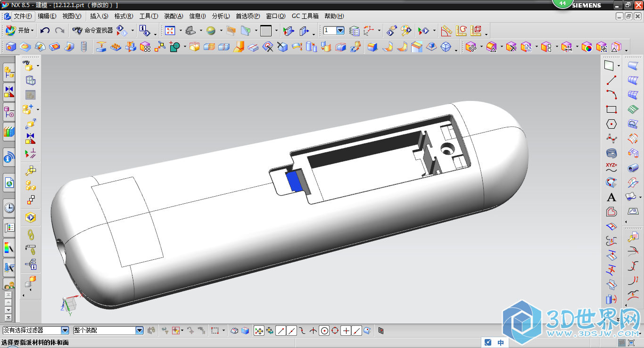Viewport: 644px width, 348px height.
Task: Select the Tube surface icon
Action: (633, 168)
